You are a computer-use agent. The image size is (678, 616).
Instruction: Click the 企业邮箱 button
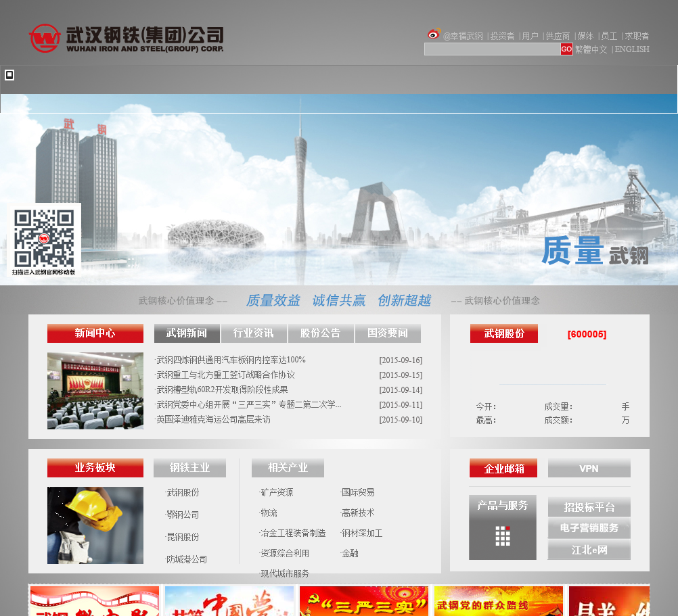point(503,469)
